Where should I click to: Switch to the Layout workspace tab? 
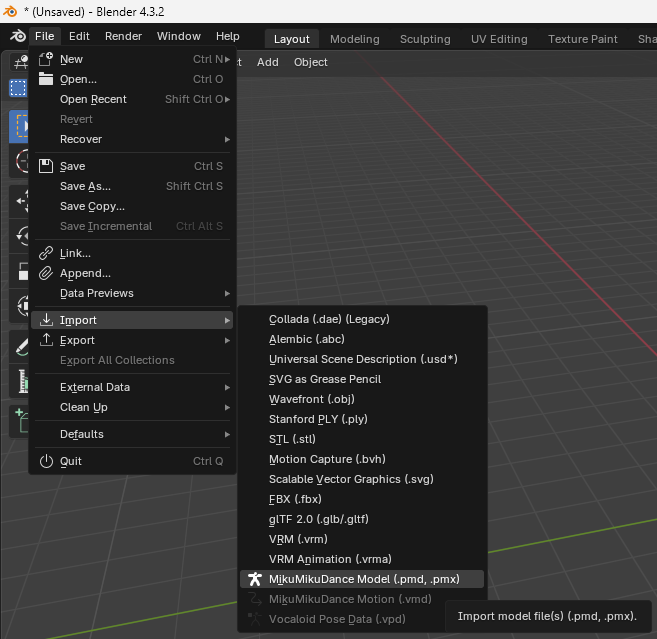(292, 39)
